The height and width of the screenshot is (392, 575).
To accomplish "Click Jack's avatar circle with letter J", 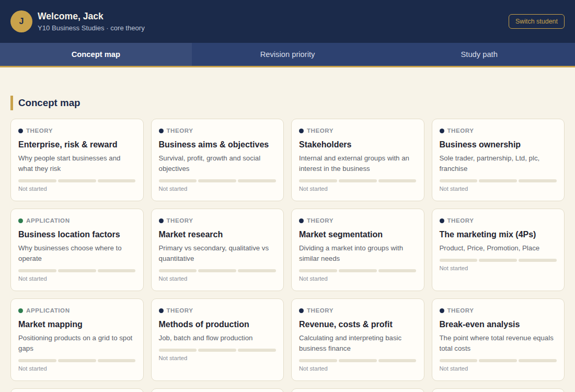I will click(21, 21).
